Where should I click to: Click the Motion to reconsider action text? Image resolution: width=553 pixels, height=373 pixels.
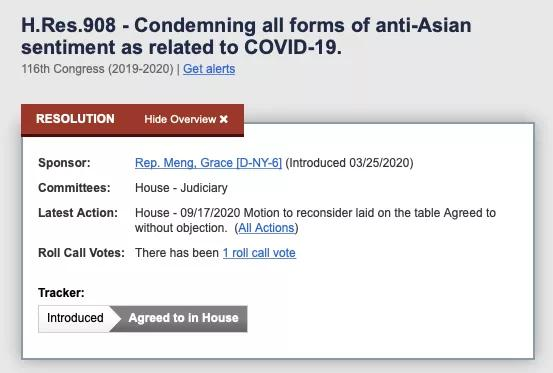[315, 220]
